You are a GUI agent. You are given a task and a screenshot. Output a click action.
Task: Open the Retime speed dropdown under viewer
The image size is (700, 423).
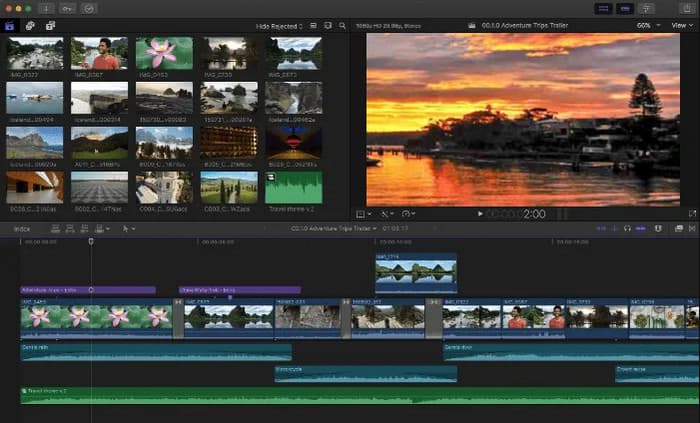(x=408, y=214)
